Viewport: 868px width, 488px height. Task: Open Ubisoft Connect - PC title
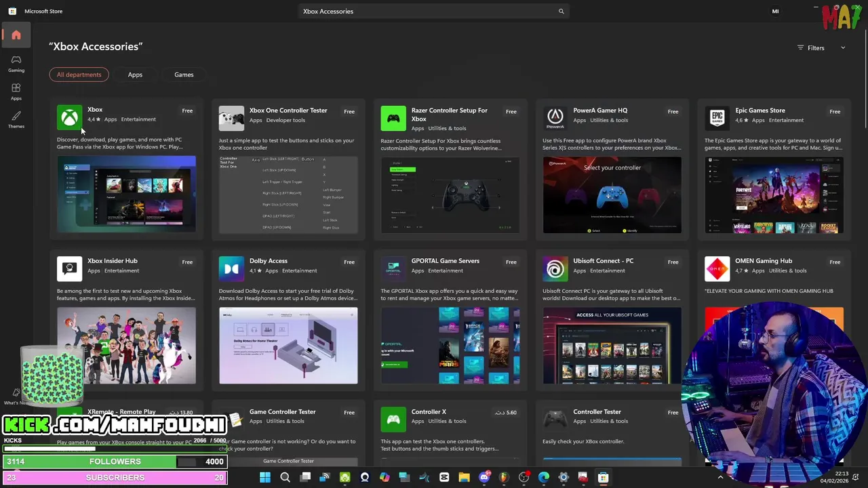tap(604, 260)
